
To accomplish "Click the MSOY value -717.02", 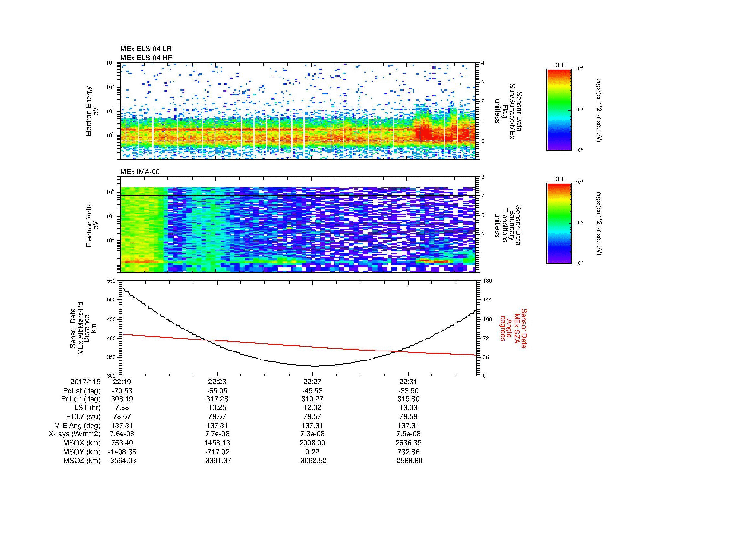I will [217, 452].
